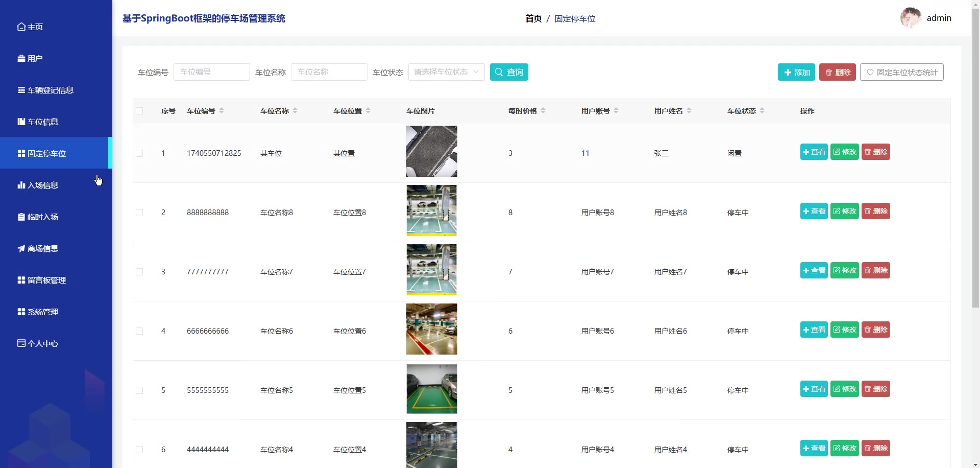Sort the table by 车位编号 column

(x=222, y=111)
